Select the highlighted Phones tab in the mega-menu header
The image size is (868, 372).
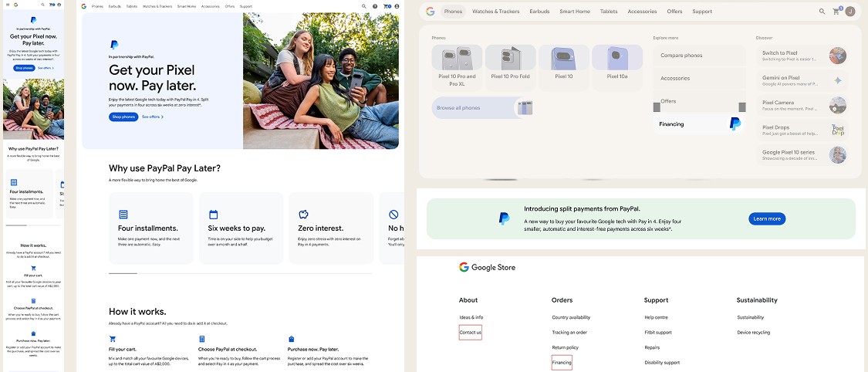point(453,11)
